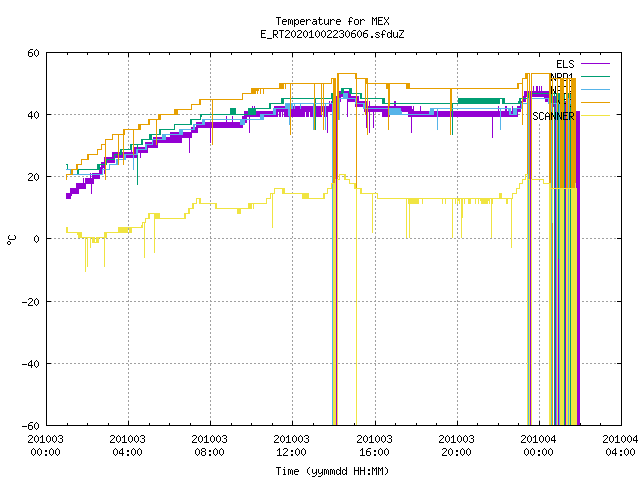Click the x-axis tick '201003 08:00'
The height and width of the screenshot is (480, 640).
click(209, 446)
